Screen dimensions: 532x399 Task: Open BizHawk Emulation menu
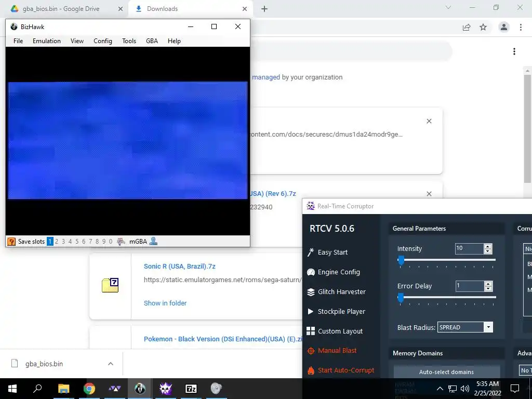click(x=47, y=41)
